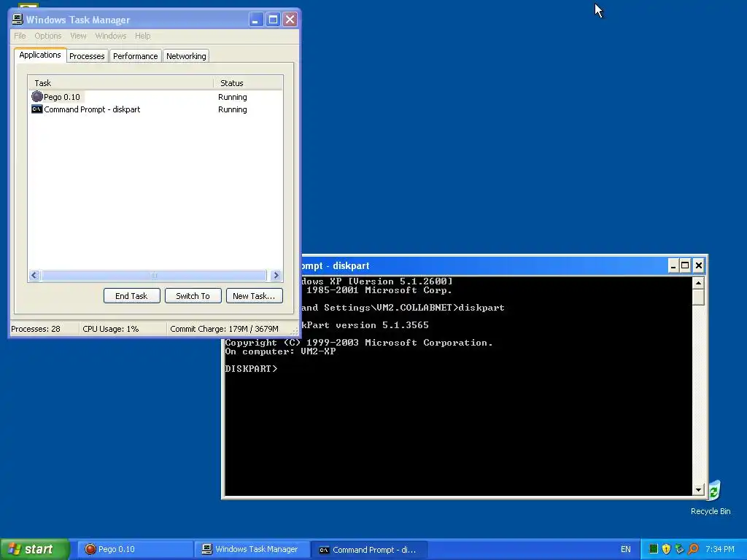Viewport: 747px width, 560px height.
Task: Click the EN language indicator
Action: [625, 549]
